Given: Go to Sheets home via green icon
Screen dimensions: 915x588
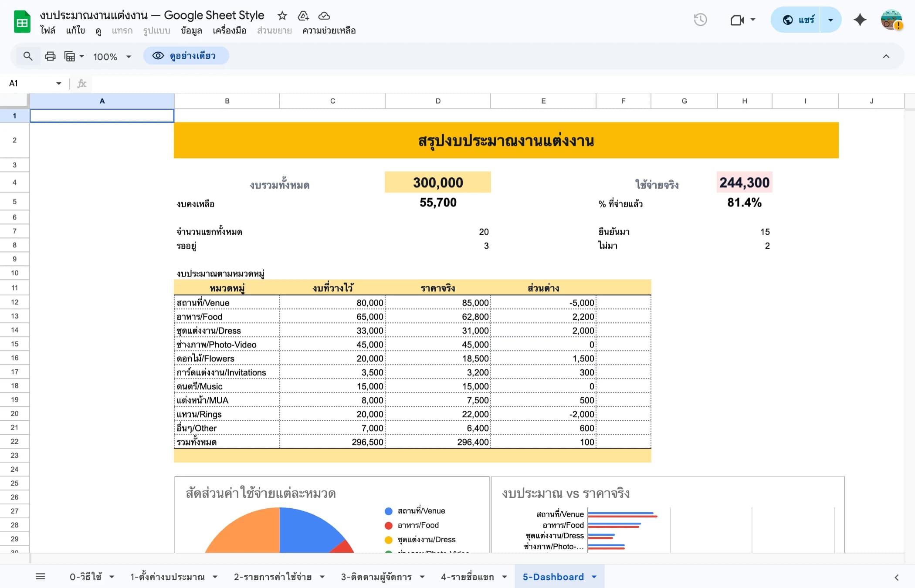Looking at the screenshot, I should click(21, 21).
